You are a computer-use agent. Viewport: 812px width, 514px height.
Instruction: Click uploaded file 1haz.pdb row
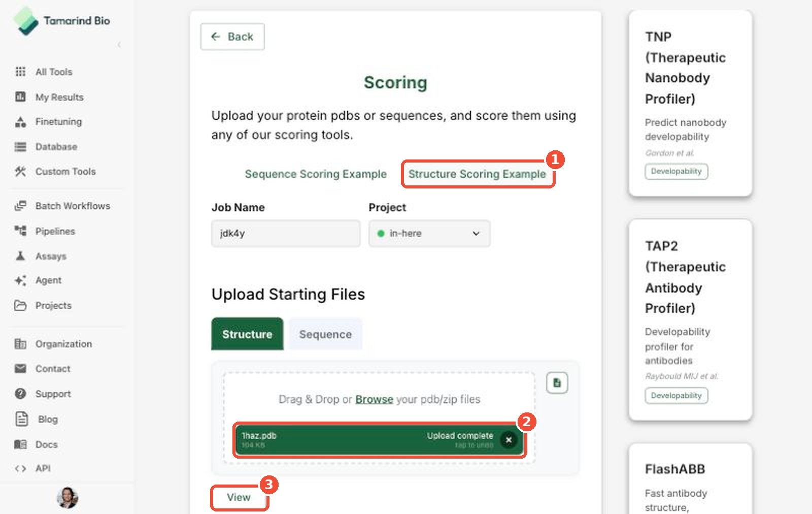(379, 440)
